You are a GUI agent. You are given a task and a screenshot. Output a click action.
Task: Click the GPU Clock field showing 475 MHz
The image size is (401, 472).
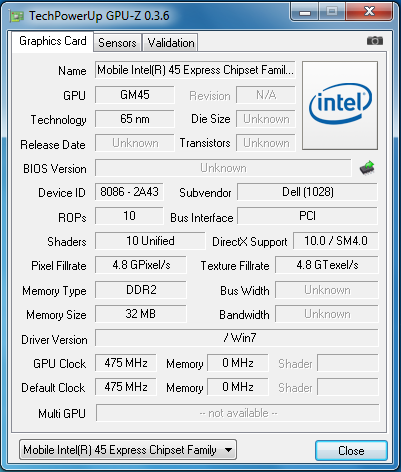[126, 363]
